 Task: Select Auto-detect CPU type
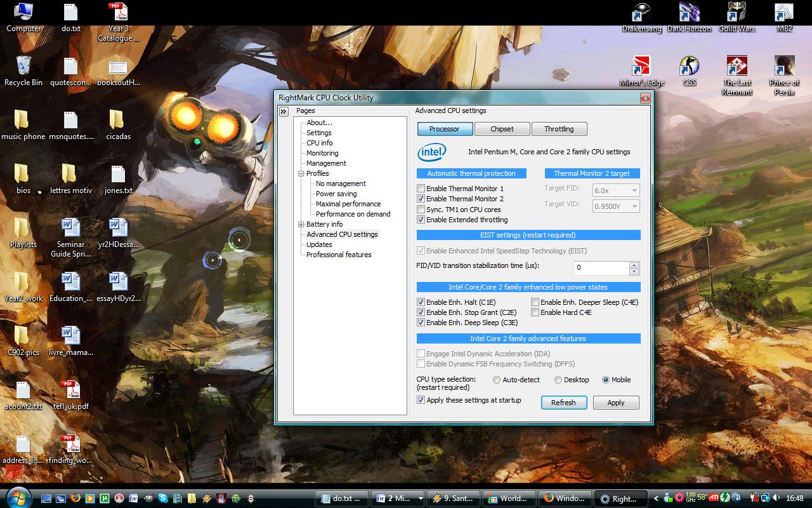(x=497, y=380)
